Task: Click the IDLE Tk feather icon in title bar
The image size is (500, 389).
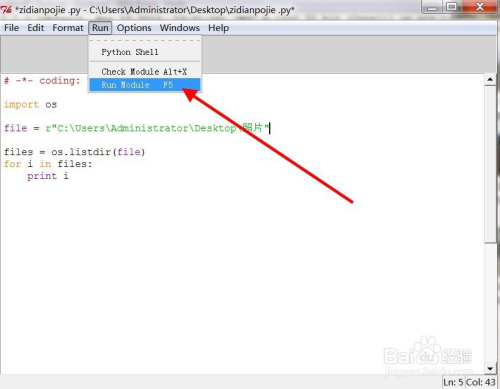Action: click(6, 9)
